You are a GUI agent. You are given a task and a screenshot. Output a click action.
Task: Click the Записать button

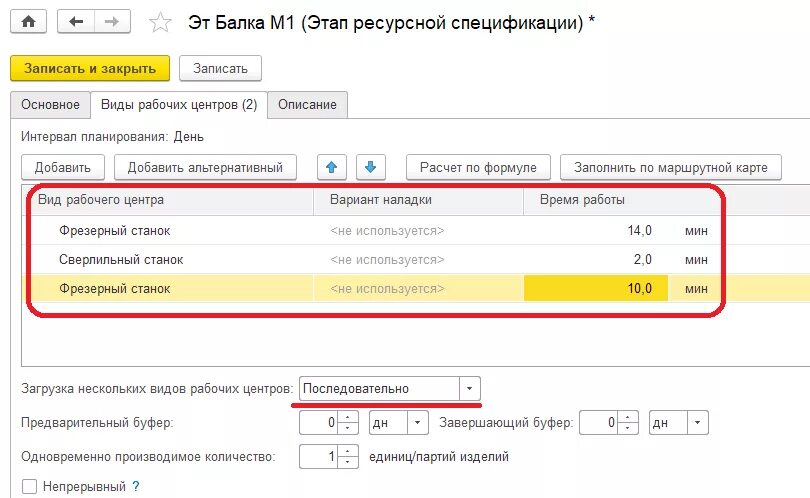pyautogui.click(x=220, y=68)
